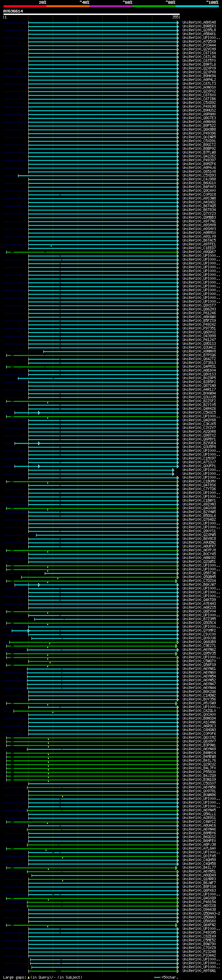Click the green ~80% identity legend segment

point(154,6)
